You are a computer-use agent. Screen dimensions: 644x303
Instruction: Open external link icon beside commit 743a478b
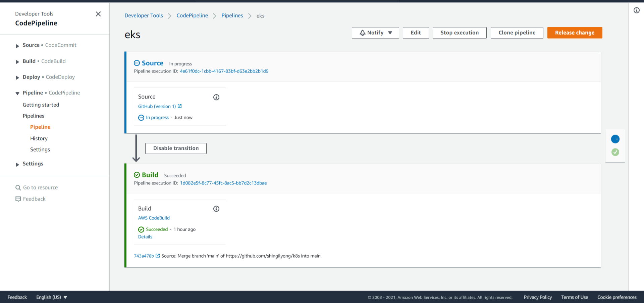(x=158, y=256)
